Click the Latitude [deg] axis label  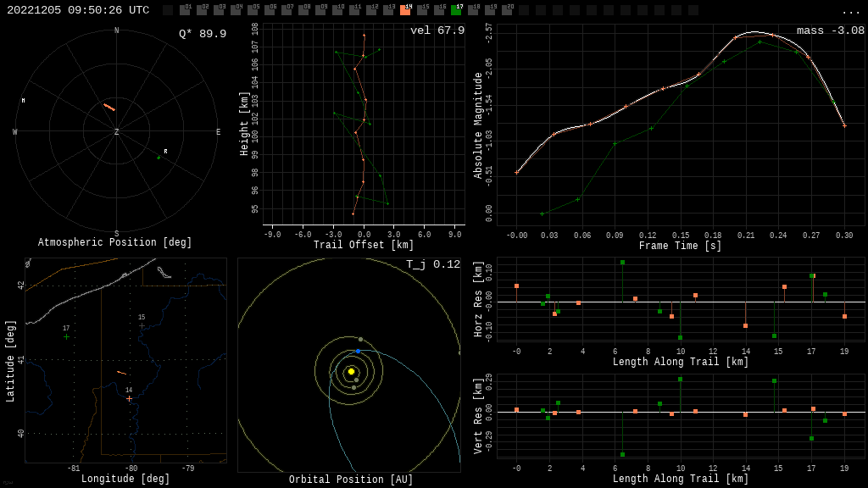coord(10,361)
